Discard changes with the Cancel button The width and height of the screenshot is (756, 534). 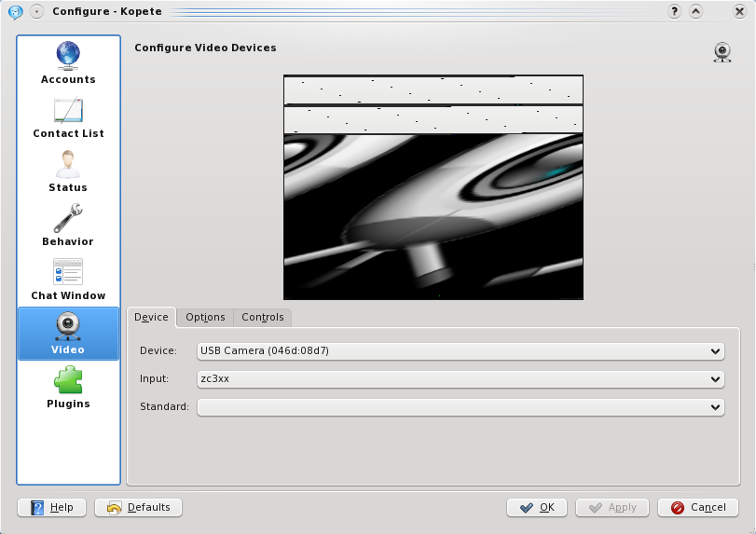pos(698,508)
